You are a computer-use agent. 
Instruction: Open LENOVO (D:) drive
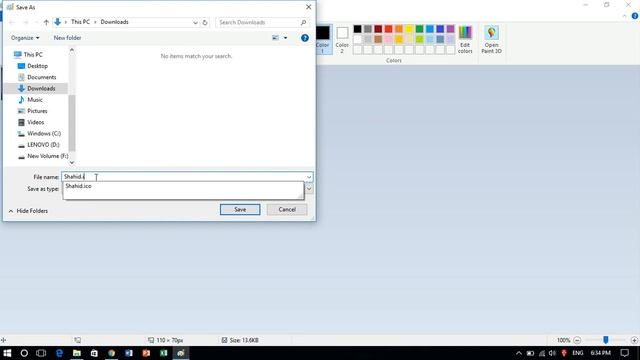click(x=43, y=144)
